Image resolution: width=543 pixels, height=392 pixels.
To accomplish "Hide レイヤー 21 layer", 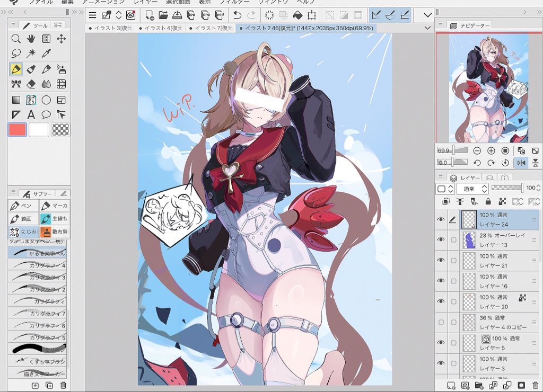I will [441, 260].
